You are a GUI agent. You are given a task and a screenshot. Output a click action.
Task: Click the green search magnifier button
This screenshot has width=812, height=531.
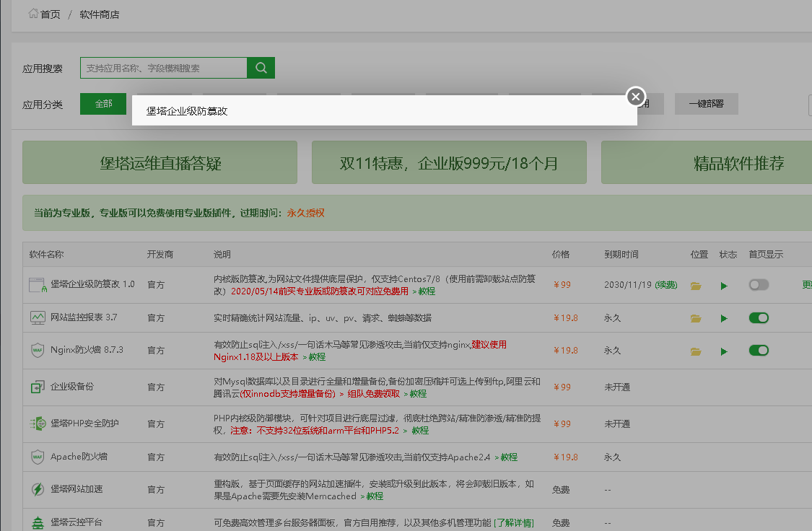(261, 68)
